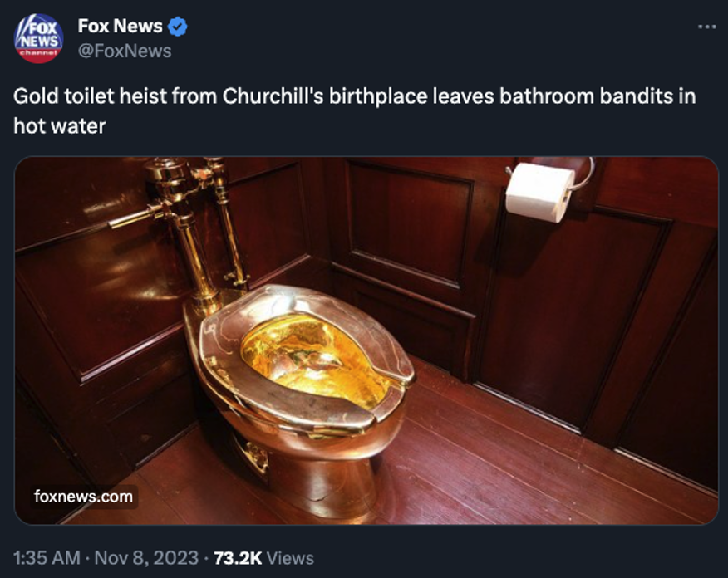Open the foxnews.com link card image
This screenshot has height=578, width=728.
[x=366, y=340]
